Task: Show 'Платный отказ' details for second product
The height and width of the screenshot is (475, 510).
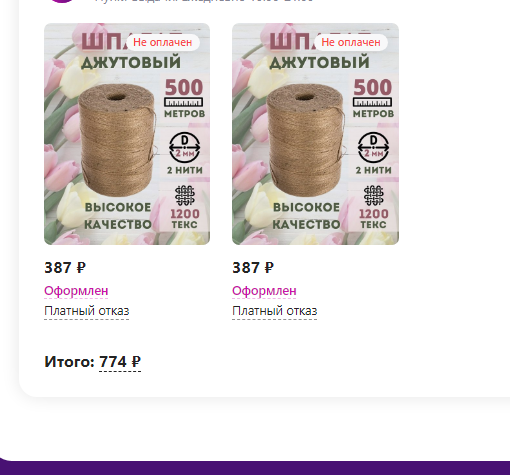Action: tap(274, 311)
